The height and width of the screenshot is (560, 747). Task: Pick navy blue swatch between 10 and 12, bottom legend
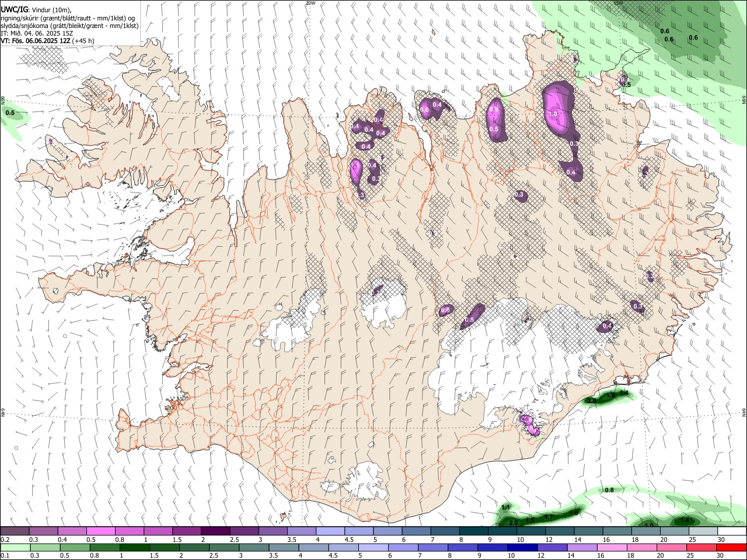point(522,547)
